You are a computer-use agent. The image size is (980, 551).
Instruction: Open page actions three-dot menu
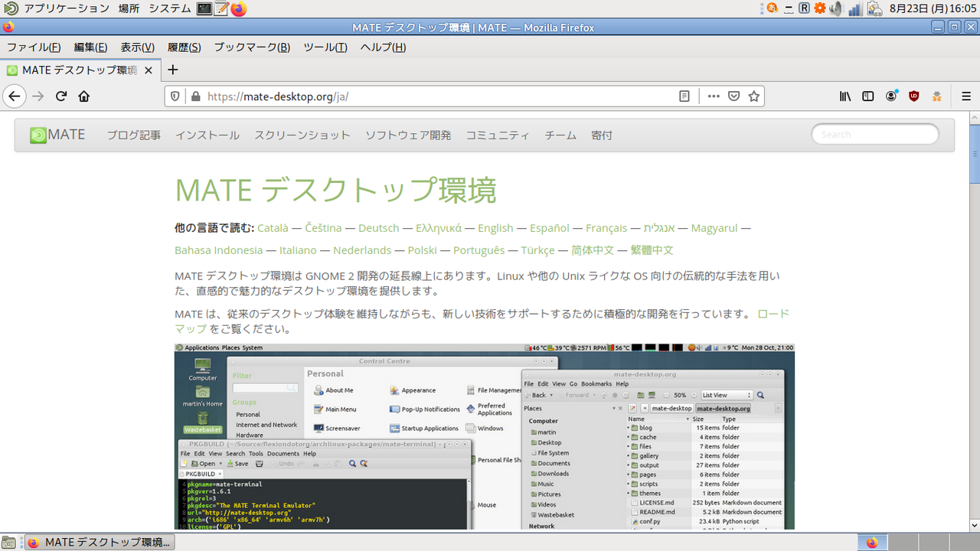coord(714,96)
